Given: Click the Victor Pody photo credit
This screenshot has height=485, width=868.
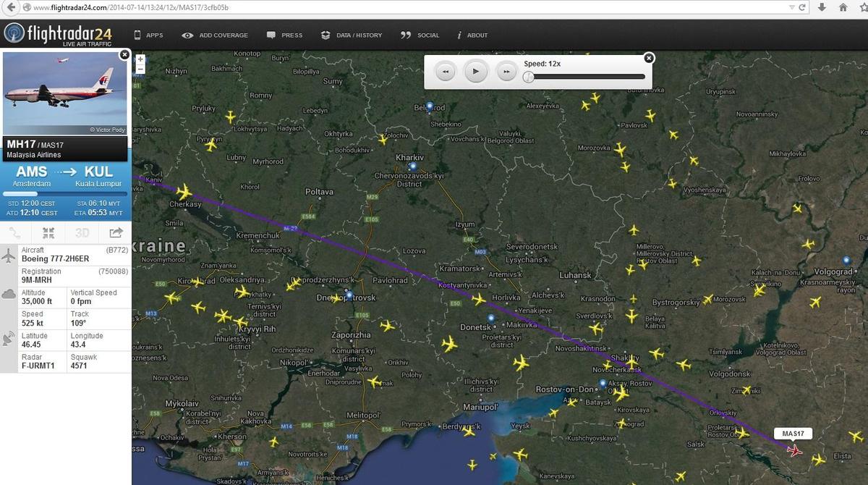Looking at the screenshot, I should 107,130.
